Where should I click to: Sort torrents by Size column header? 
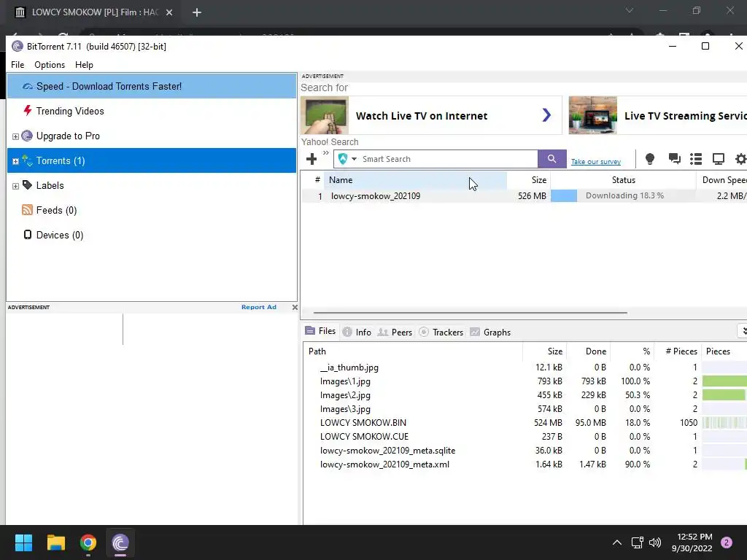(x=528, y=180)
